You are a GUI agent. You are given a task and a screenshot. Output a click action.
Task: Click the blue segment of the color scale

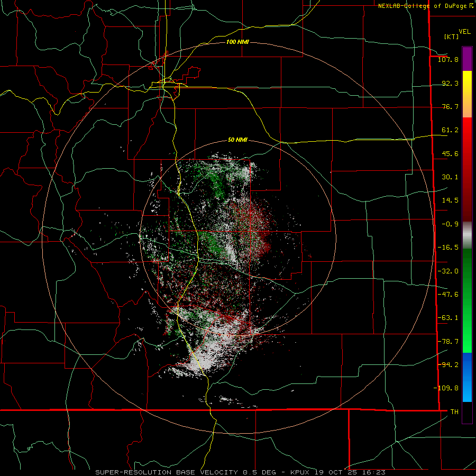[x=467, y=377]
